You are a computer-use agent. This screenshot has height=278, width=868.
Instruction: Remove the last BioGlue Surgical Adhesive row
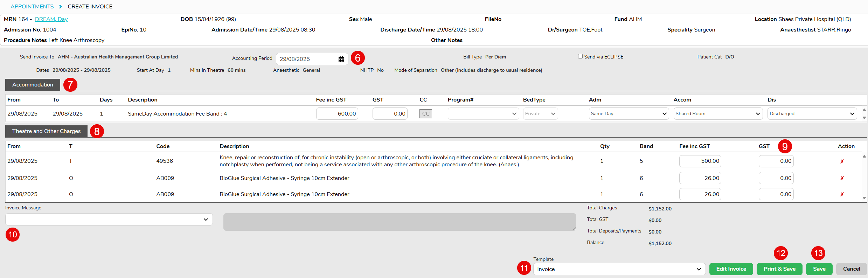[842, 194]
